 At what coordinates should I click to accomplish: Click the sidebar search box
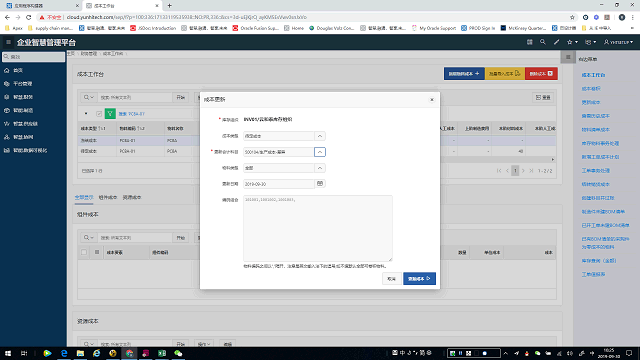[x=33, y=57]
